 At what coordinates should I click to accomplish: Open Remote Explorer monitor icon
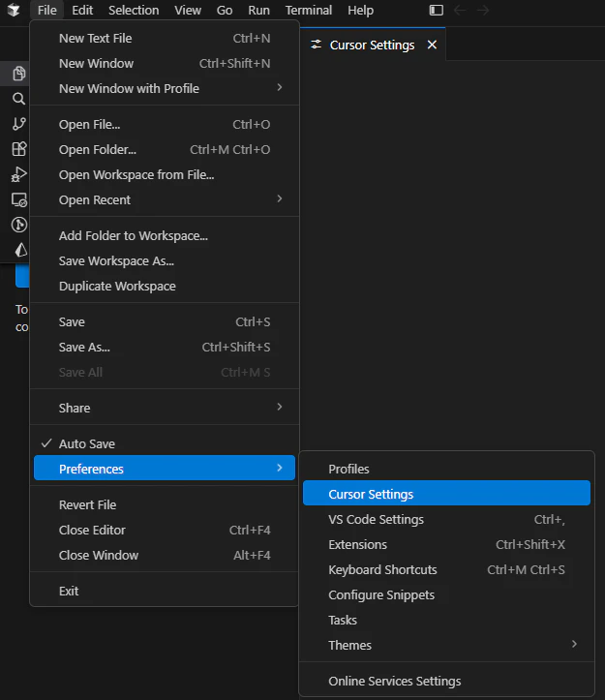pos(18,199)
